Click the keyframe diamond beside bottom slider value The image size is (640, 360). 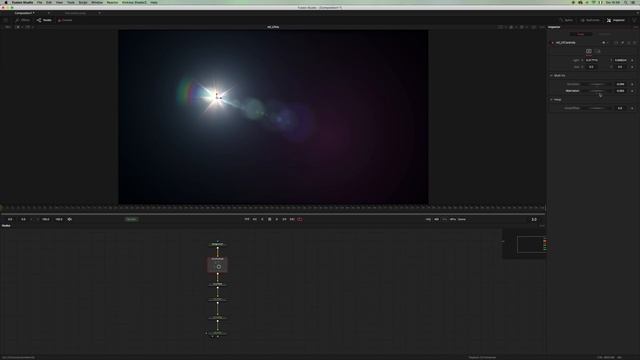point(632,108)
